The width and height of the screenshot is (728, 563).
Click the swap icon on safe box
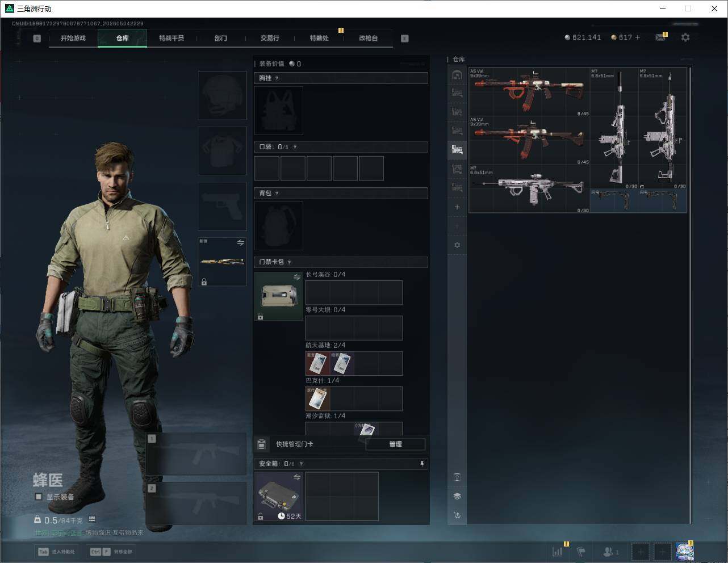point(297,477)
